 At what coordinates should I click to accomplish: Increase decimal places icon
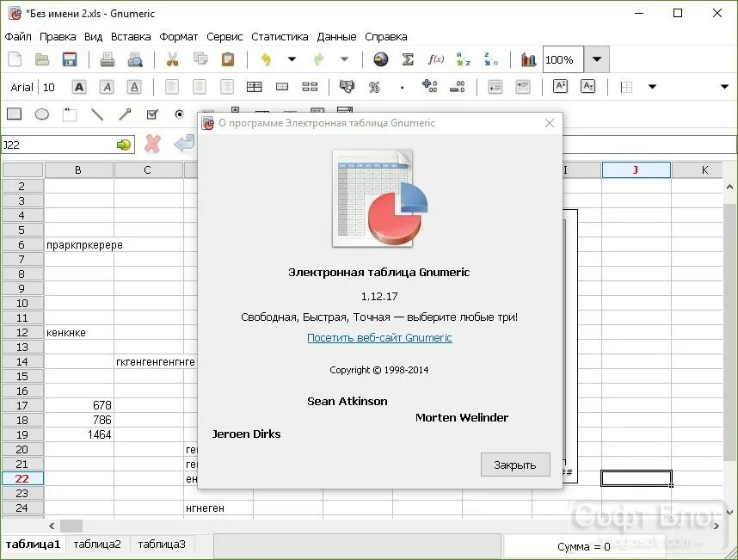[429, 86]
